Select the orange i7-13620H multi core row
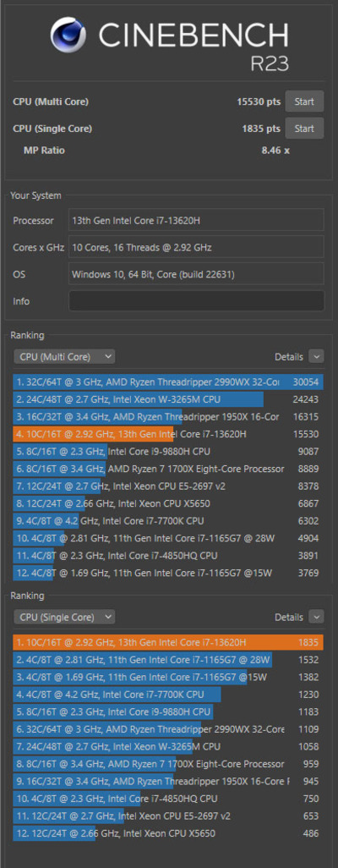The image size is (338, 868). tap(168, 434)
